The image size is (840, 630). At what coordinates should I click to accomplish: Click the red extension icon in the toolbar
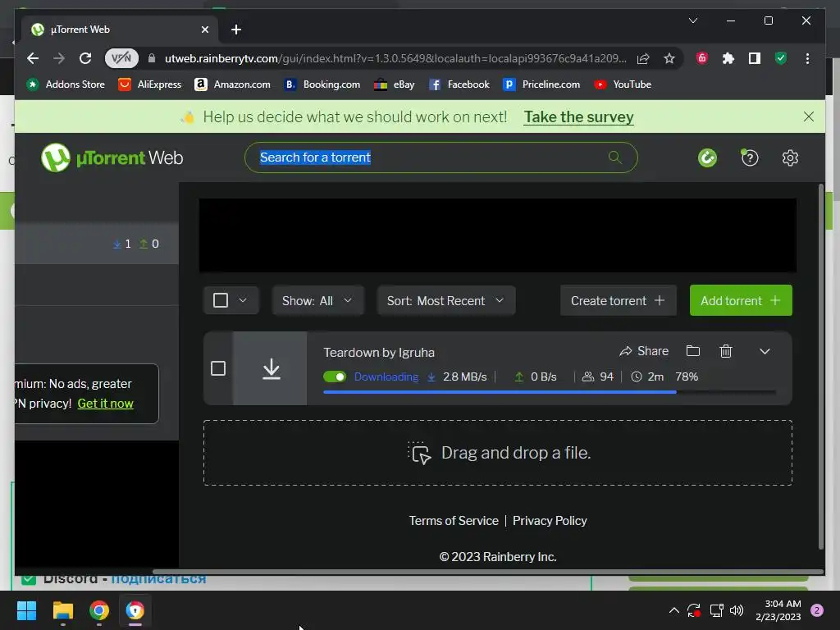coord(702,58)
